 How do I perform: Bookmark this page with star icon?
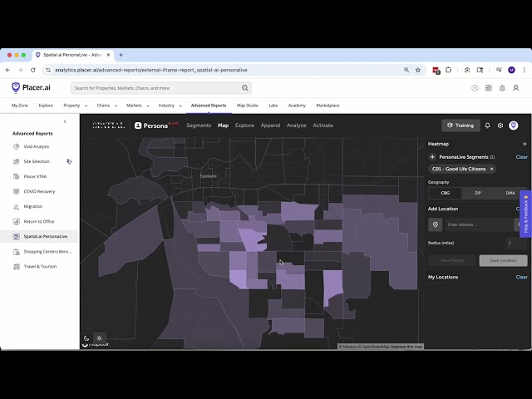point(418,70)
